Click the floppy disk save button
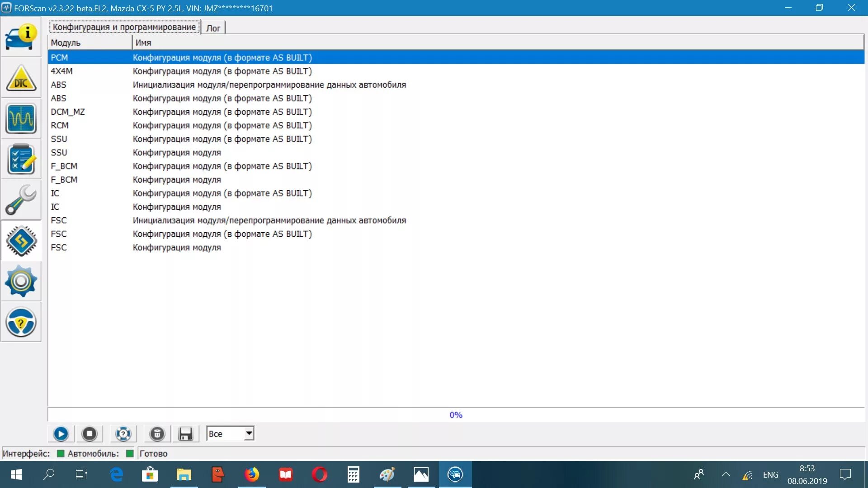Viewport: 868px width, 488px height. [x=185, y=434]
